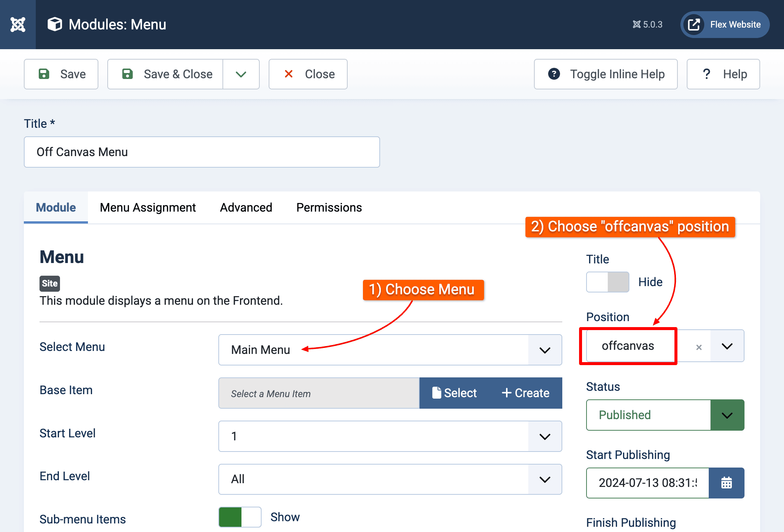
Task: Click the Save button
Action: pyautogui.click(x=61, y=74)
